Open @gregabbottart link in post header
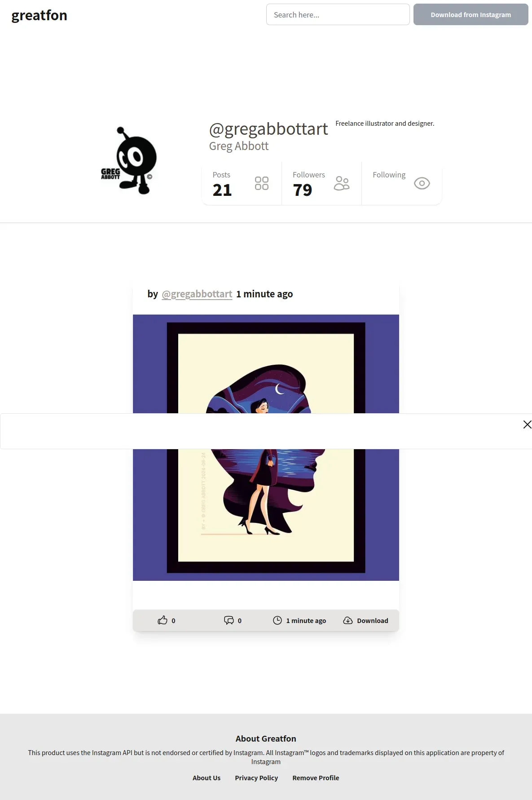 pos(197,294)
